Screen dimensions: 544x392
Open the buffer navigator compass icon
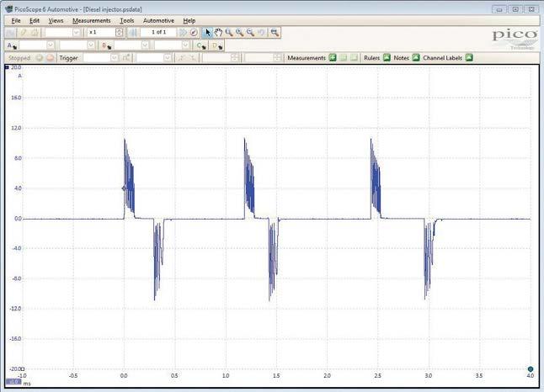click(x=194, y=33)
